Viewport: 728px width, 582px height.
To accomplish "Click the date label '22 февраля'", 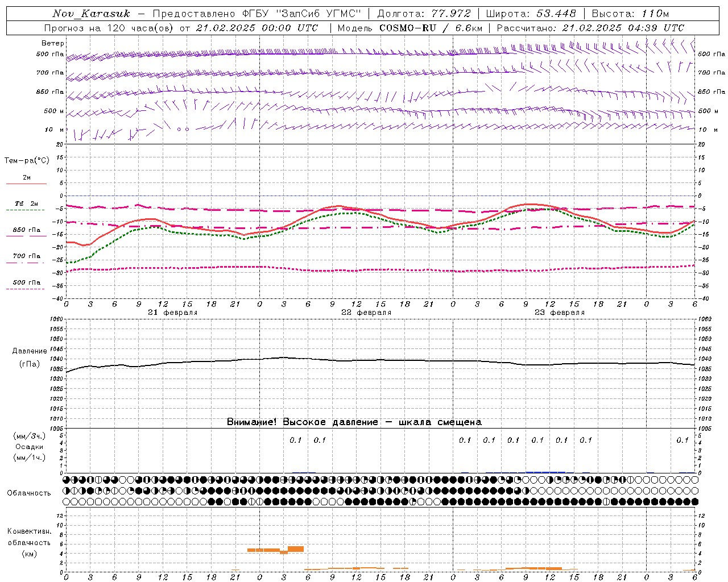I will (366, 313).
